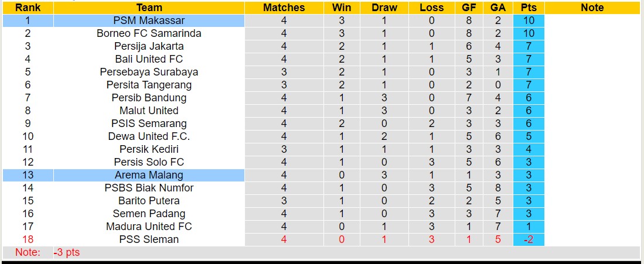This screenshot has width=644, height=264.
Task: Click the Rank column header
Action: pyautogui.click(x=28, y=8)
